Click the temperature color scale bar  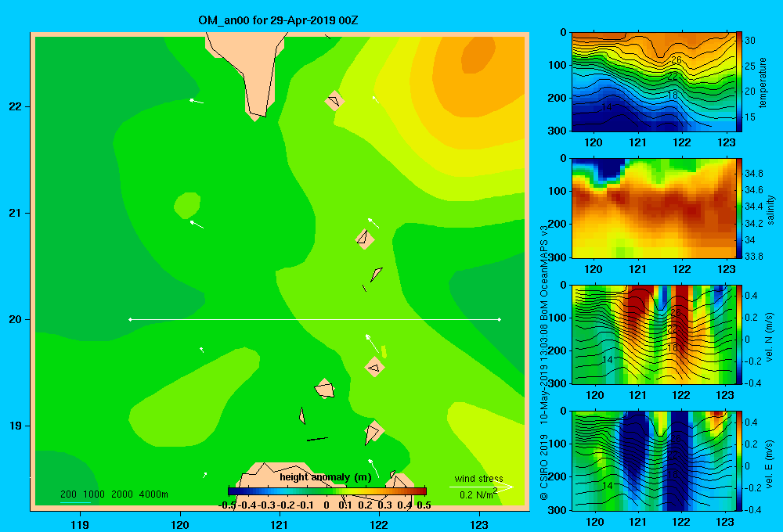[739, 82]
